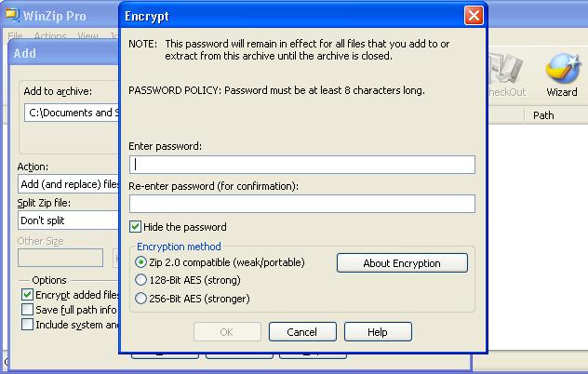Enable Save full path info option

pyautogui.click(x=27, y=310)
